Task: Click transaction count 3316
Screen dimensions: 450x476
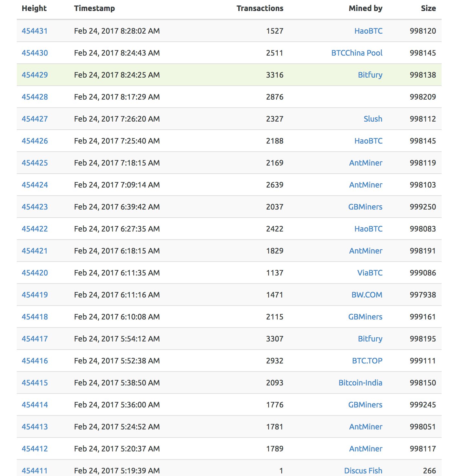Action: pos(275,75)
